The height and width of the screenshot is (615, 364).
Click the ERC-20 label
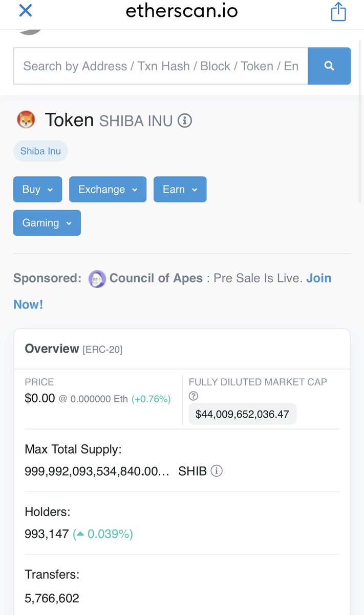click(102, 350)
